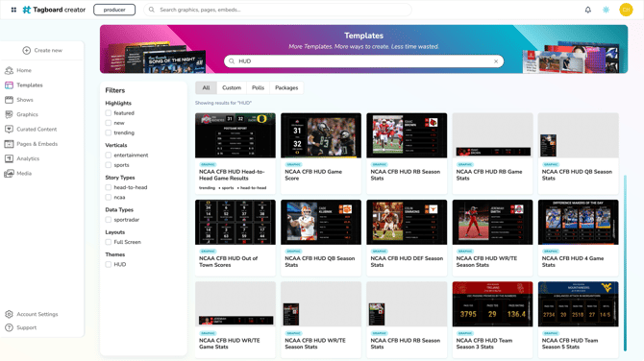Check the new filter
The height and width of the screenshot is (361, 644).
(109, 123)
